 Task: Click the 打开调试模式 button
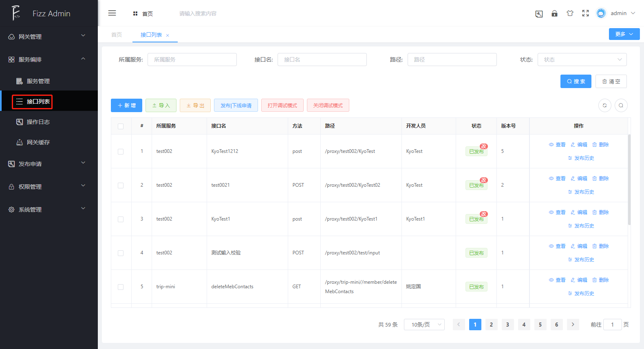(x=282, y=106)
